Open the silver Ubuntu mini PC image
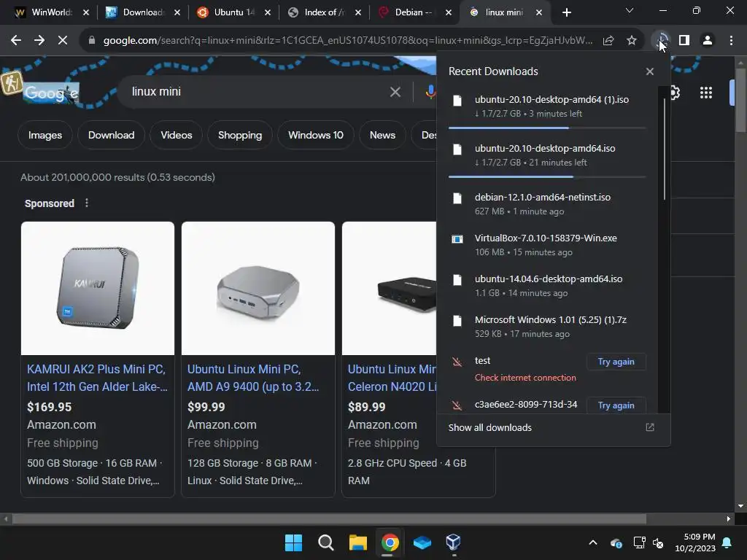This screenshot has width=747, height=560. tap(258, 288)
